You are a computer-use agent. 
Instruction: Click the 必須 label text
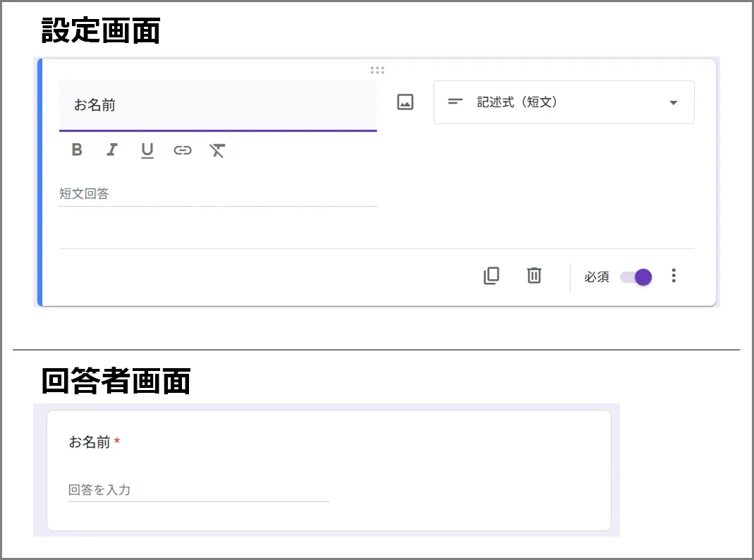coord(596,277)
